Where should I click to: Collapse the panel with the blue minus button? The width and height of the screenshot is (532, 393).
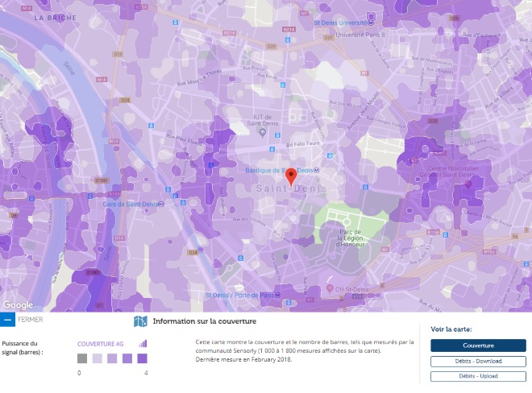pyautogui.click(x=7, y=320)
